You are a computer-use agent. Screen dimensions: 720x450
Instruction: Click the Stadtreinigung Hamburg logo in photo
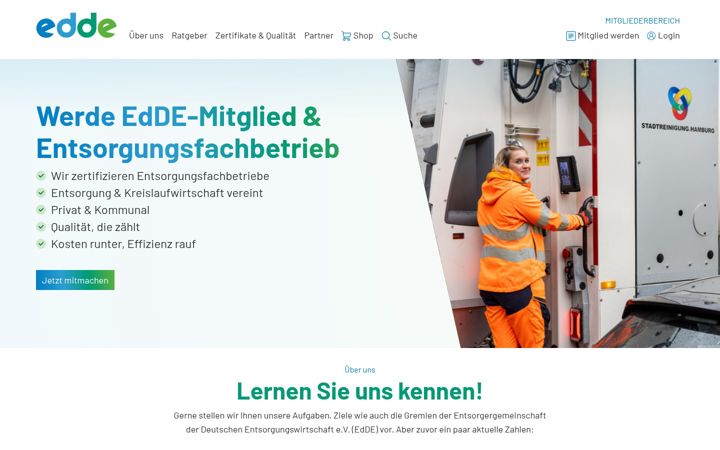pyautogui.click(x=678, y=109)
